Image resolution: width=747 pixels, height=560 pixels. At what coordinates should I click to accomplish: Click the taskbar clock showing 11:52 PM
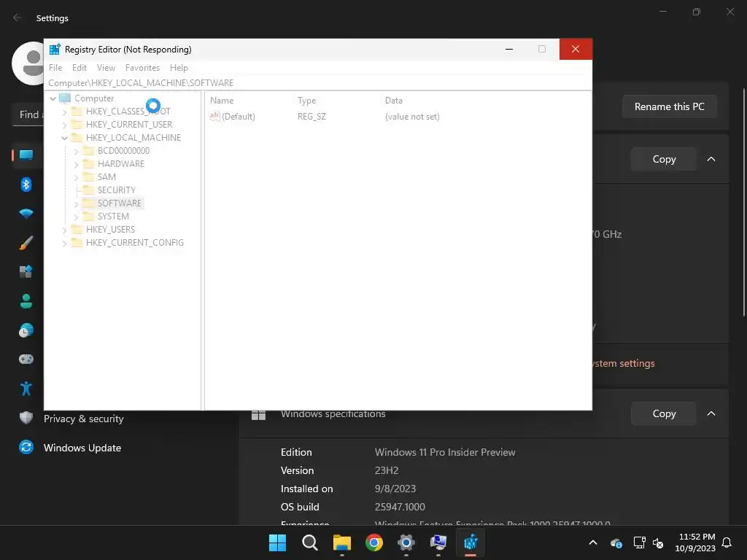point(695,542)
